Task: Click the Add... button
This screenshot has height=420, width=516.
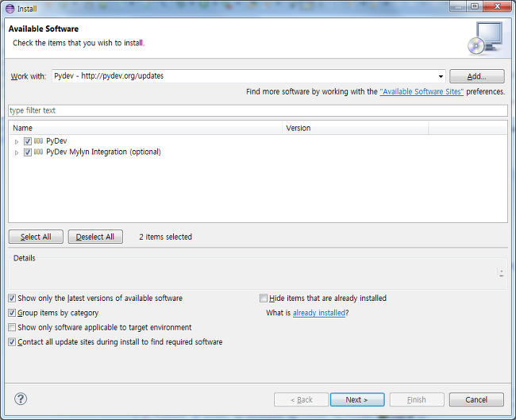Action: click(477, 76)
